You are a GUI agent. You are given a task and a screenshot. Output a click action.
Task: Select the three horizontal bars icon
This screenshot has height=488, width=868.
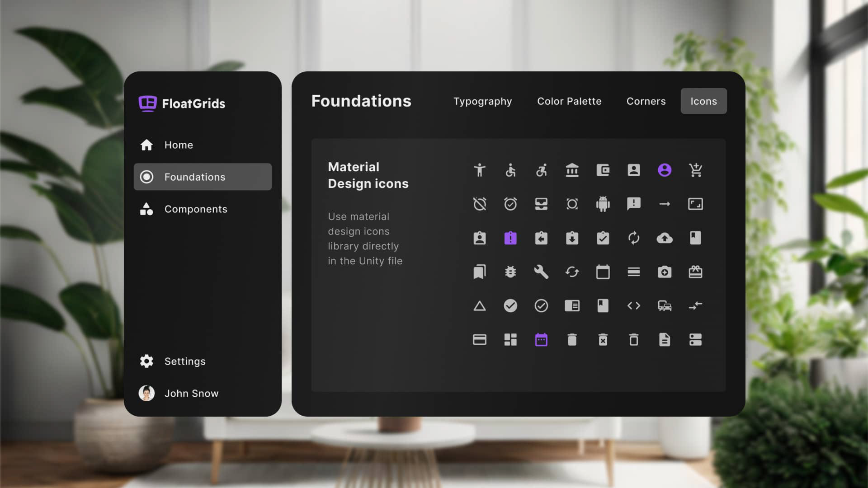pyautogui.click(x=634, y=272)
